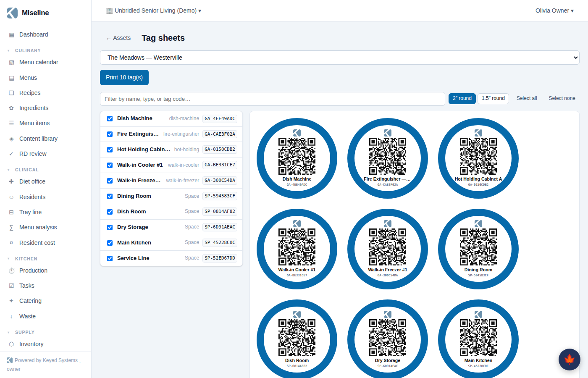Click the Menu items list icon
The height and width of the screenshot is (378, 588).
[x=11, y=123]
